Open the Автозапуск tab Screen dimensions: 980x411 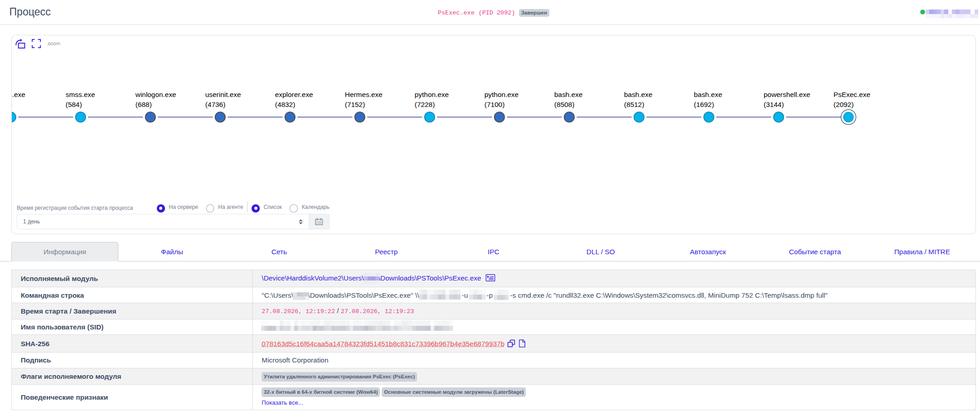coord(708,252)
